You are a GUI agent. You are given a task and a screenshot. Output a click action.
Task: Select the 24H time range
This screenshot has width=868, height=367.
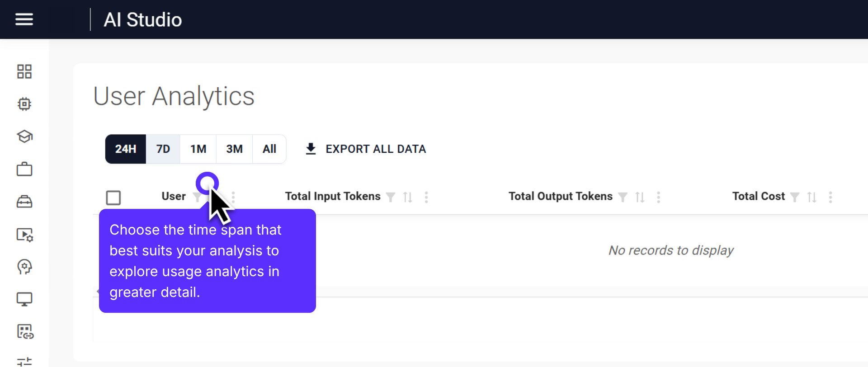[125, 149]
